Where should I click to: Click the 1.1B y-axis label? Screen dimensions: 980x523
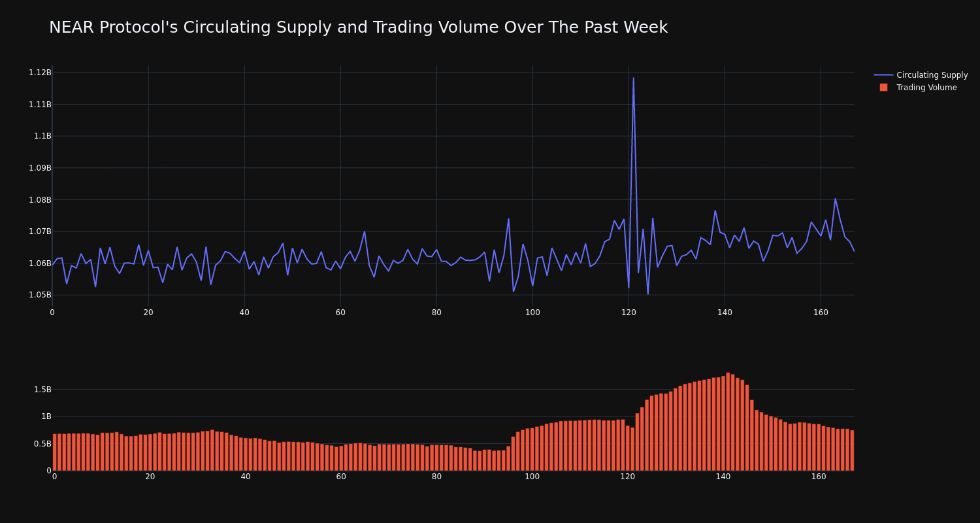(42, 136)
